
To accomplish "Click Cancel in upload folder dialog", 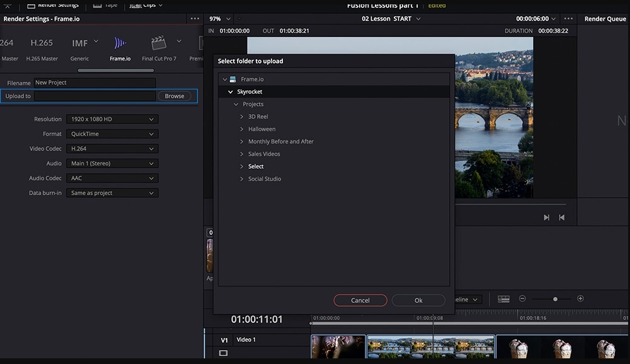I will click(360, 300).
